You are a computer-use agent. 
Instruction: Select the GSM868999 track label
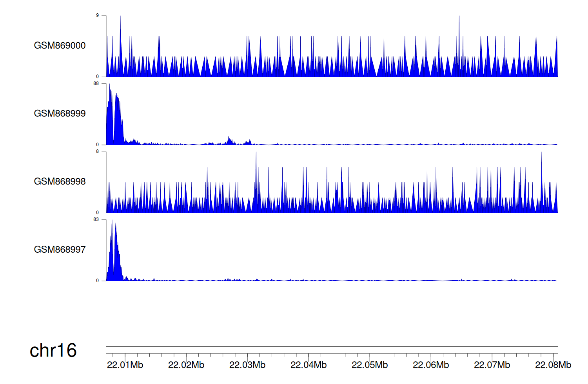[60, 114]
